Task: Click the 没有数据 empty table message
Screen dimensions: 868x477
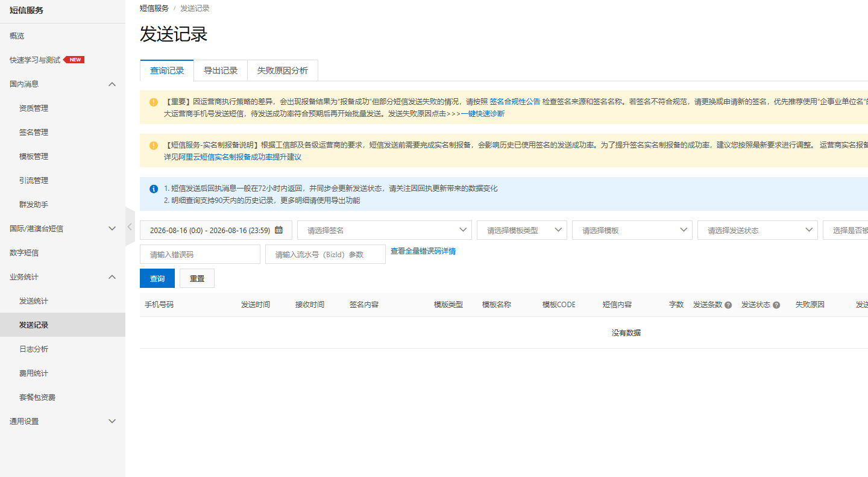Action: coord(626,332)
